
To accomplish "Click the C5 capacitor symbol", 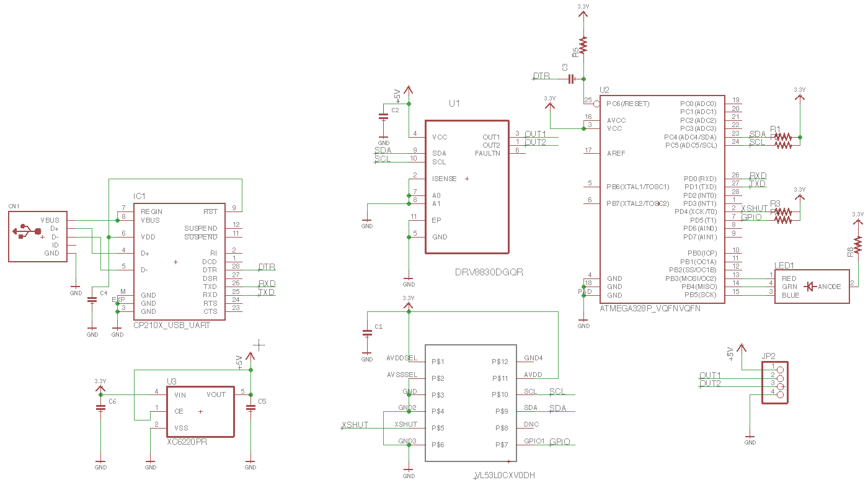I will [x=250, y=407].
